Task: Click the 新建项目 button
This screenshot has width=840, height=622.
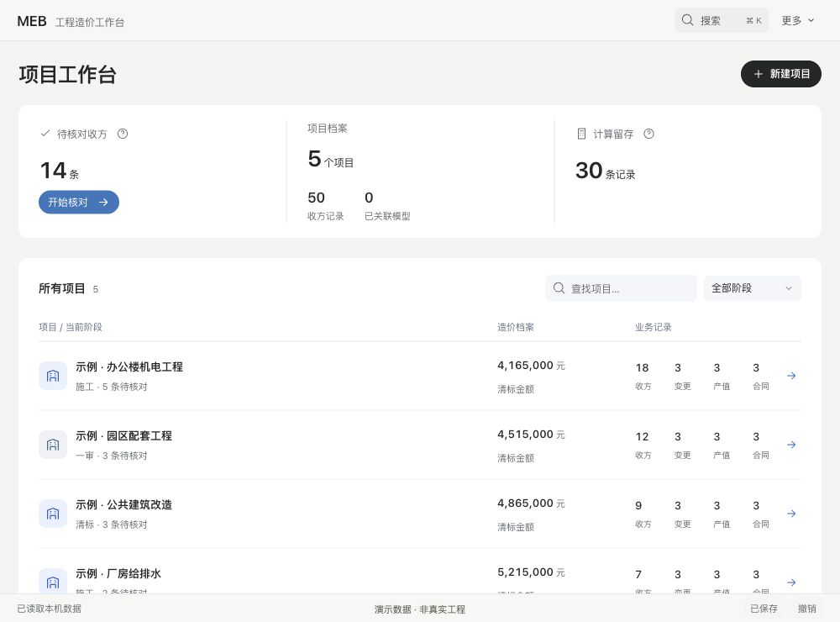Action: point(781,74)
